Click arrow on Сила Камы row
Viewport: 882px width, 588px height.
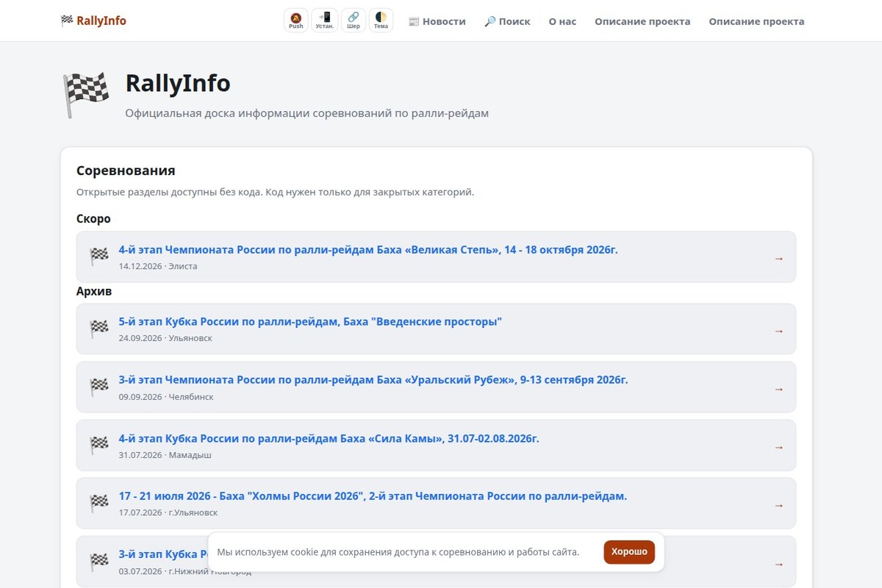779,447
